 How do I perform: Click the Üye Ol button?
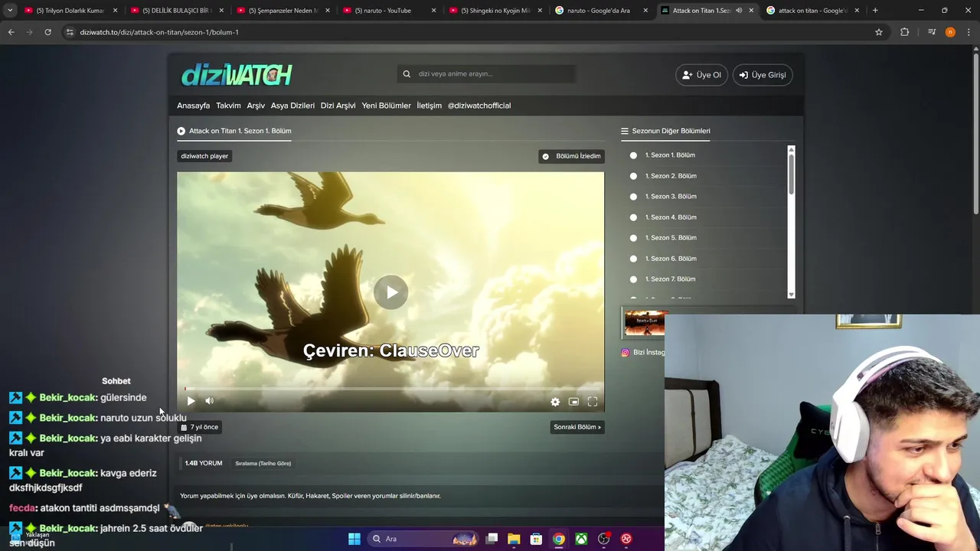701,75
